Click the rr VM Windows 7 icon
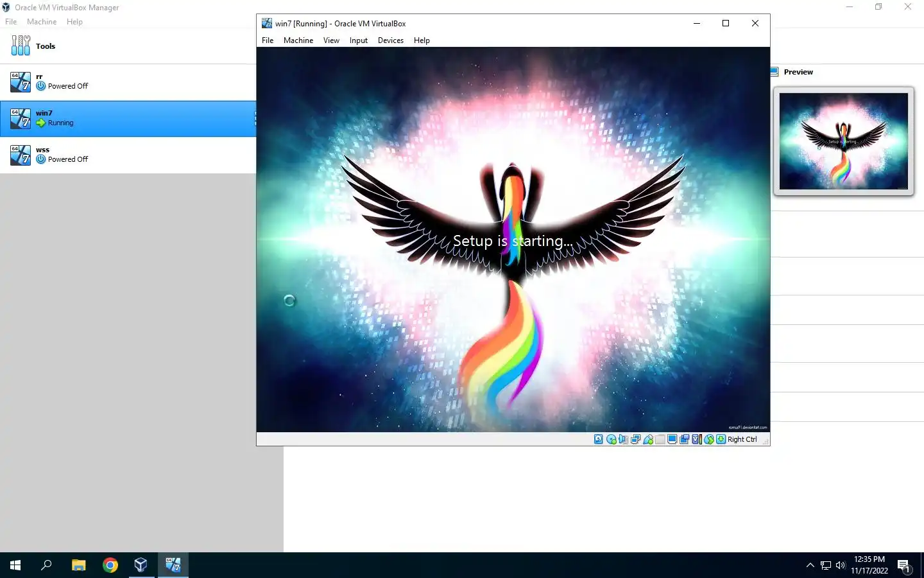The image size is (924, 578). tap(21, 82)
